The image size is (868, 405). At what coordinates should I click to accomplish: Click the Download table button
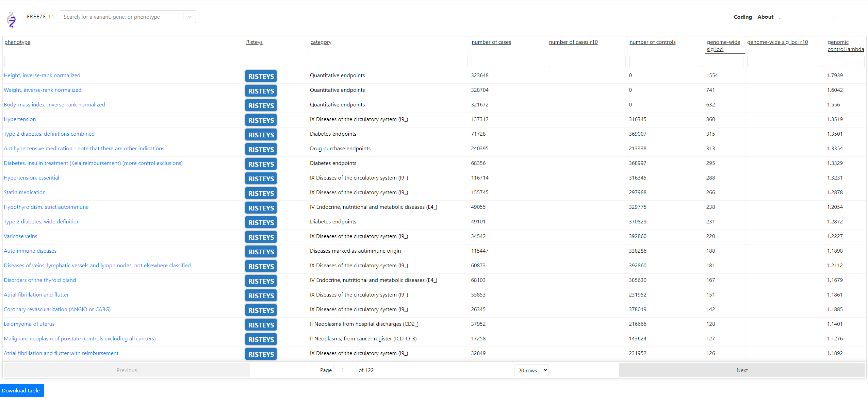[x=21, y=390]
